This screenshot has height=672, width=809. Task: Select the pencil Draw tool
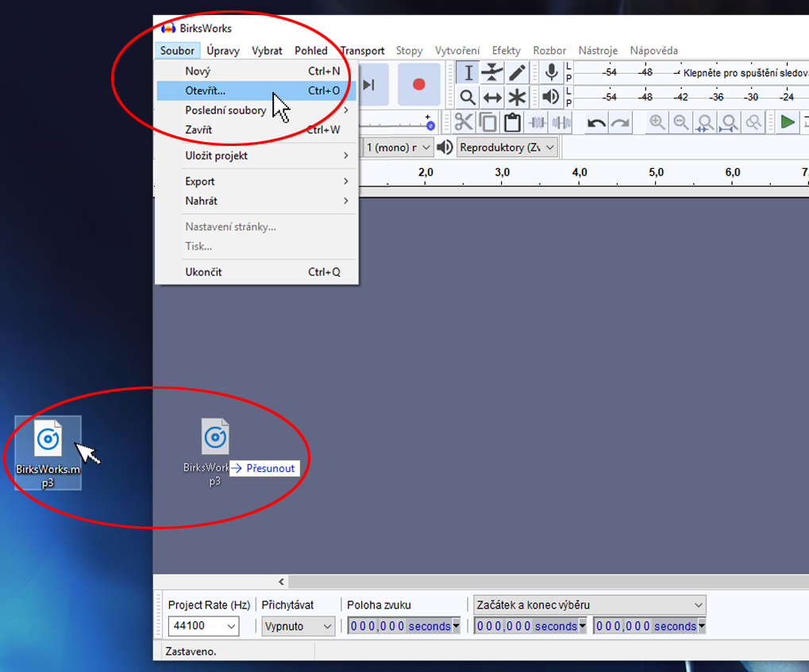pos(517,73)
